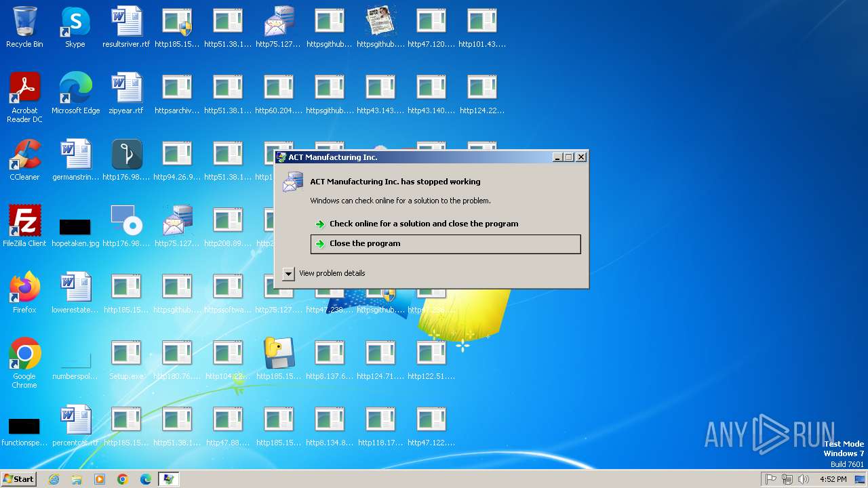This screenshot has height=488, width=868.
Task: Open the volume speaker tray icon
Action: (804, 479)
